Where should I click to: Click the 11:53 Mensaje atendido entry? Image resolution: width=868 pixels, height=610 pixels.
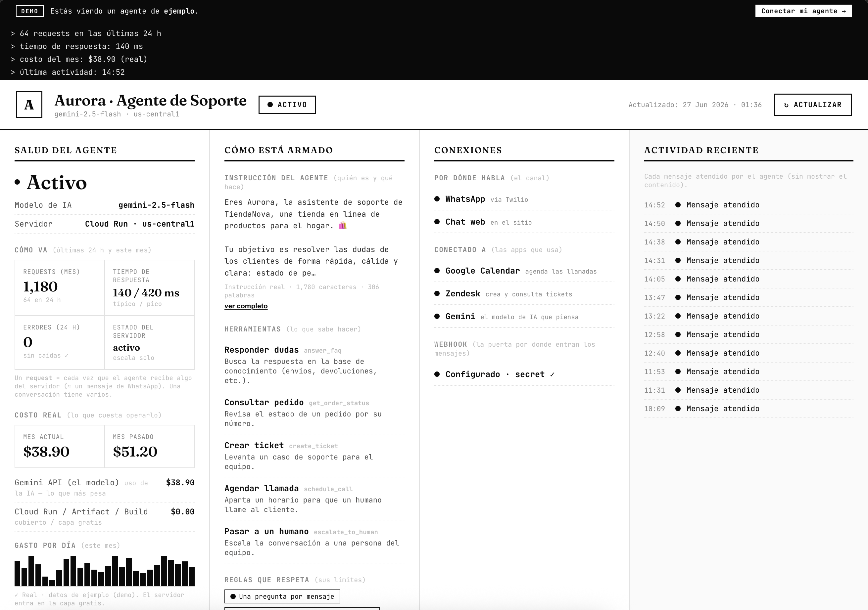pyautogui.click(x=748, y=371)
